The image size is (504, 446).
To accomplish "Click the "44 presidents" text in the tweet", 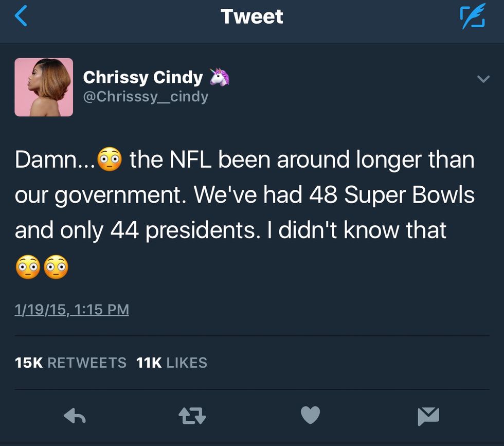I will point(182,231).
